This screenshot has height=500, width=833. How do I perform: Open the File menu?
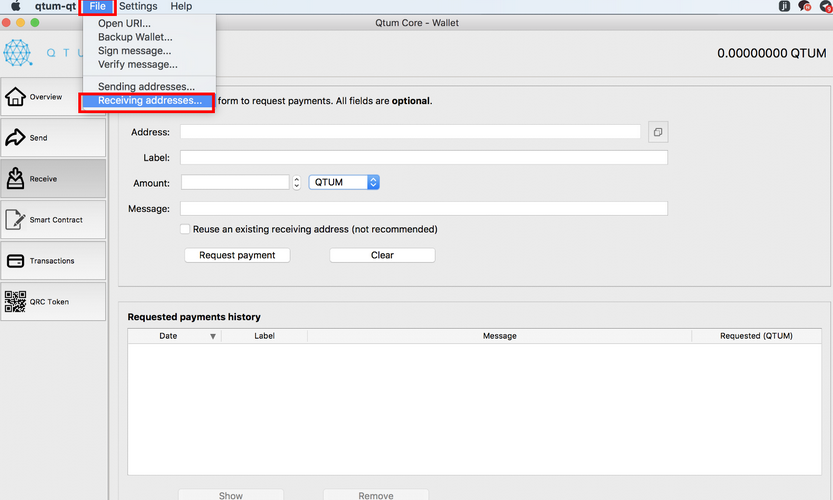[97, 6]
